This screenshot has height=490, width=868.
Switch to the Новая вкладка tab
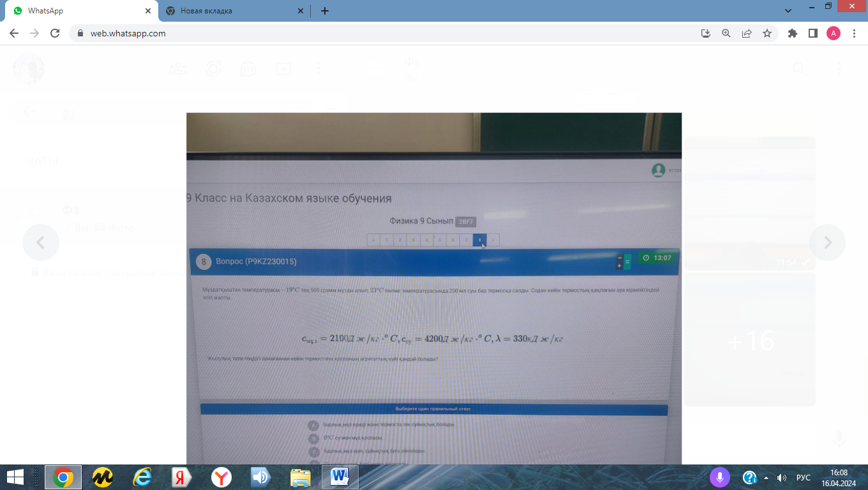pyautogui.click(x=233, y=11)
